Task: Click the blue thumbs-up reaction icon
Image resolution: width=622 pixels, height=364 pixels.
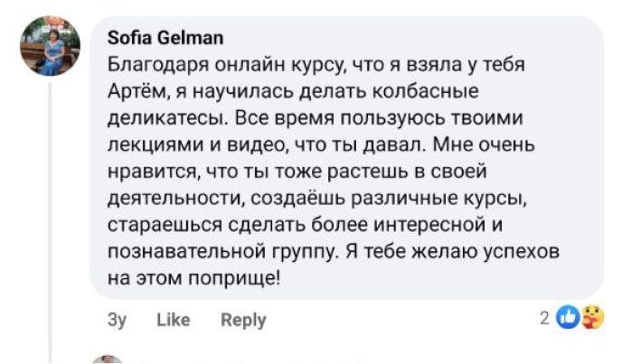Action: [568, 317]
